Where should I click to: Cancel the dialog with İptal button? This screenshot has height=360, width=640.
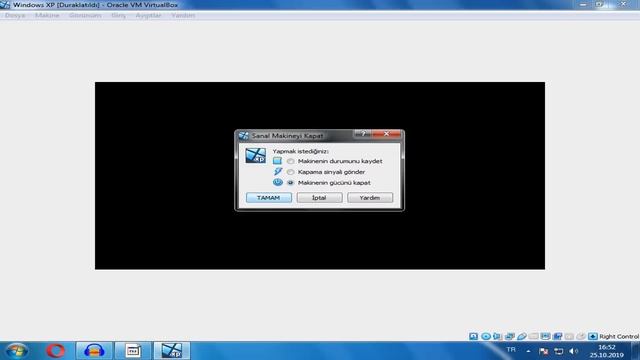319,198
